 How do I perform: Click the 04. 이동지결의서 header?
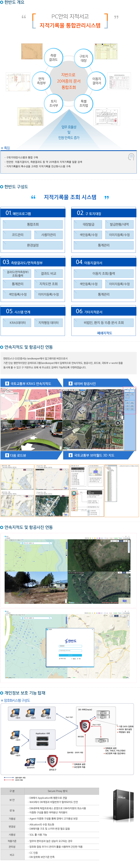[x=104, y=262]
